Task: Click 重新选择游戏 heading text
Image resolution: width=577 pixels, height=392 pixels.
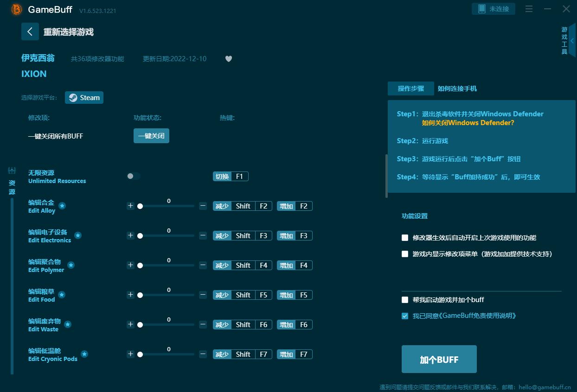Action: 69,32
